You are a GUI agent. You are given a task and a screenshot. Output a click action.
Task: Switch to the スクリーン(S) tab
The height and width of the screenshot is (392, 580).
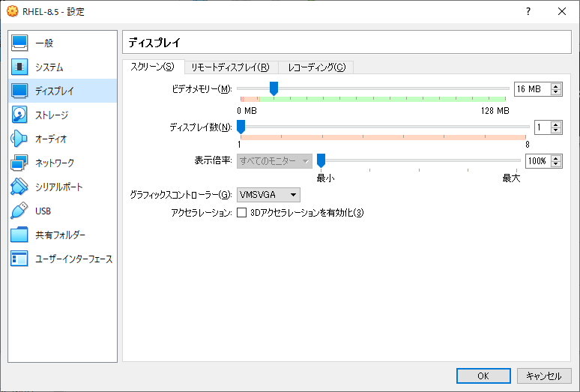[x=152, y=67]
